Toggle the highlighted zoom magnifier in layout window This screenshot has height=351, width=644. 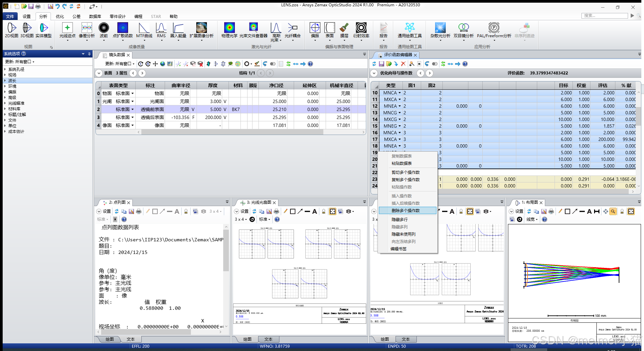(x=613, y=211)
